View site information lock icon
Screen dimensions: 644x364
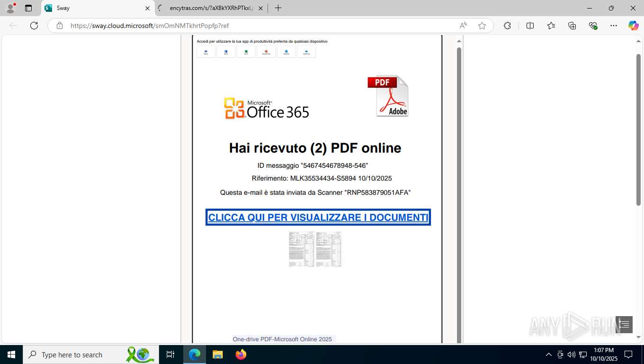click(x=60, y=26)
